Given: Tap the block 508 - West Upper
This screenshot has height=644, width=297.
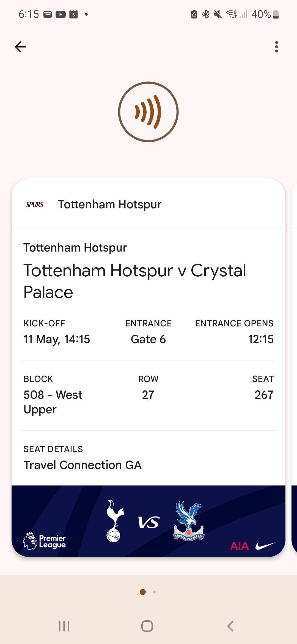Looking at the screenshot, I should click(x=53, y=402).
